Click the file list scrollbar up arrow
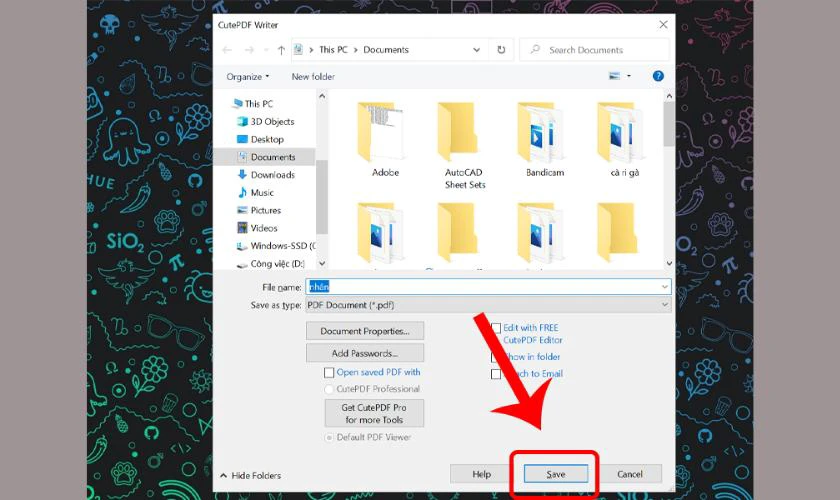The image size is (840, 500). 669,96
